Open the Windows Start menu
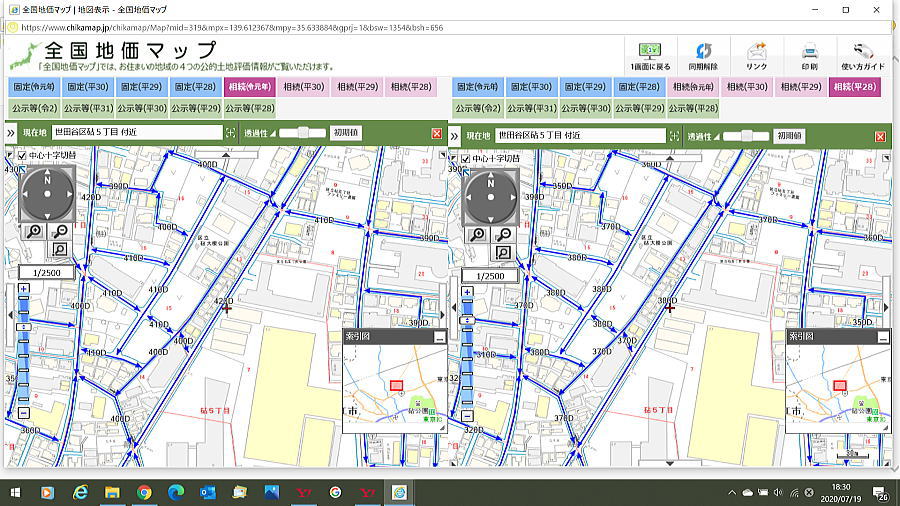This screenshot has width=900, height=506. [15, 492]
